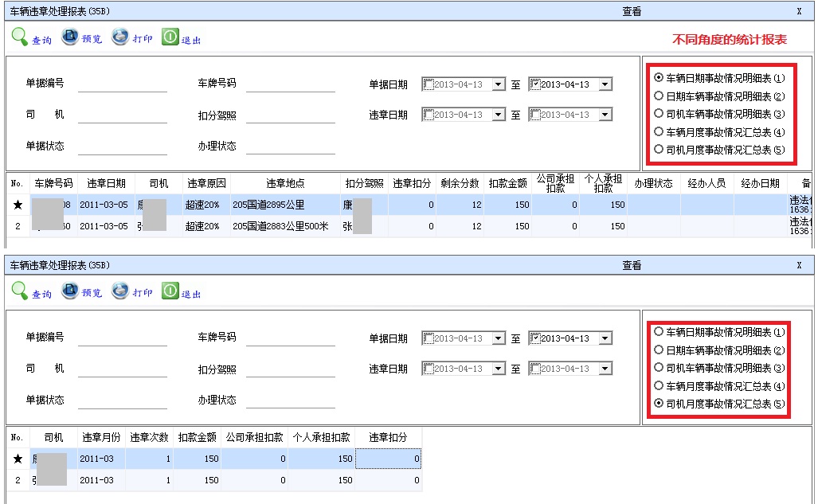Toggle 单据日期 start date checkbox in upper window
The image size is (818, 504).
[x=429, y=84]
